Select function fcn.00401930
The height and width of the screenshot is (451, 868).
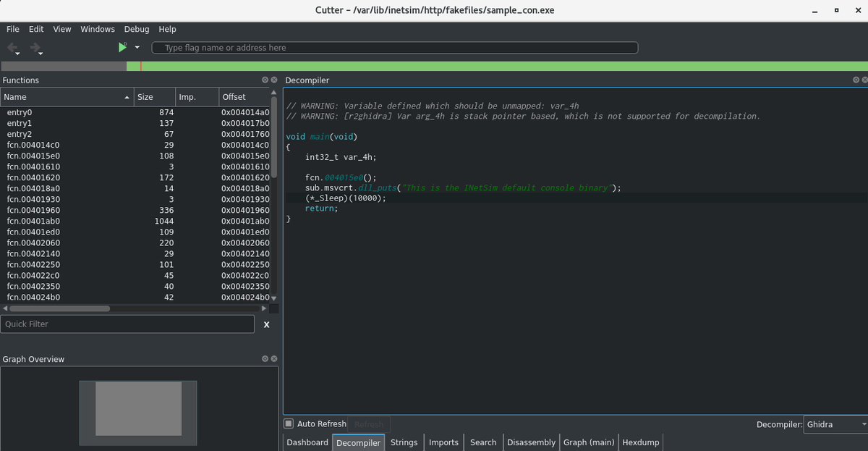tap(135, 199)
